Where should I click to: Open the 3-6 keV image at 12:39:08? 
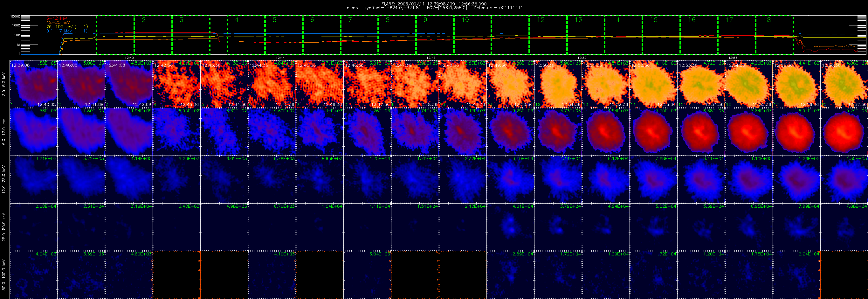34,84
